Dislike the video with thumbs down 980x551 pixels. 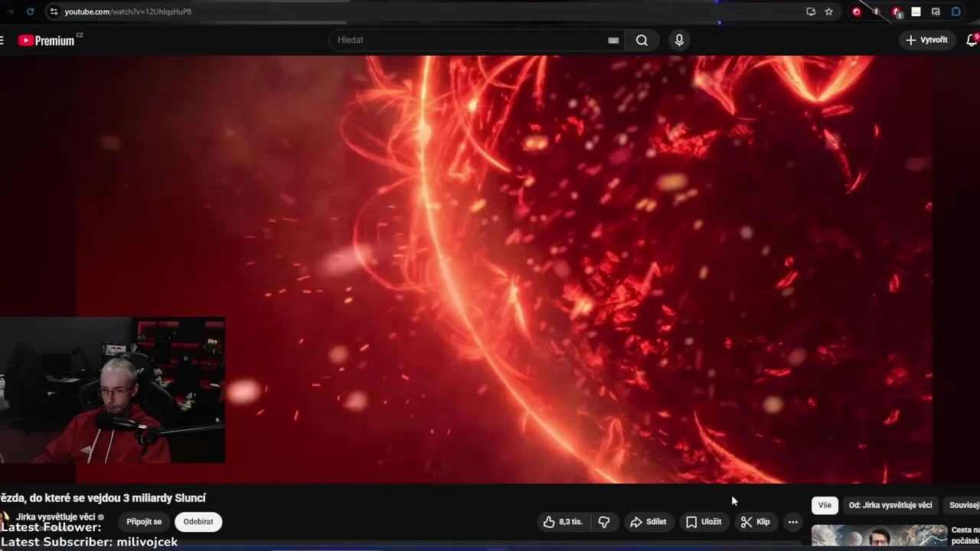[x=604, y=522]
